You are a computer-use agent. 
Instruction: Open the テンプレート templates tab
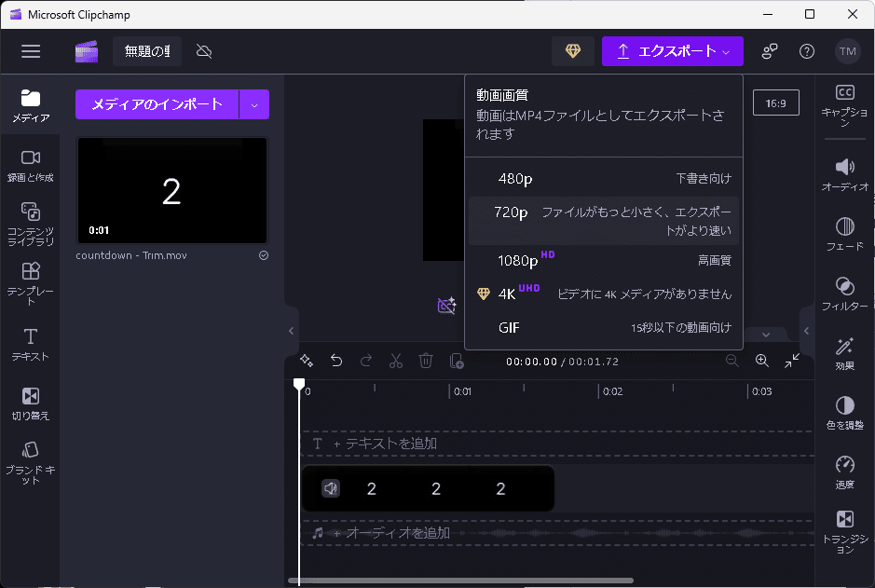(x=31, y=284)
